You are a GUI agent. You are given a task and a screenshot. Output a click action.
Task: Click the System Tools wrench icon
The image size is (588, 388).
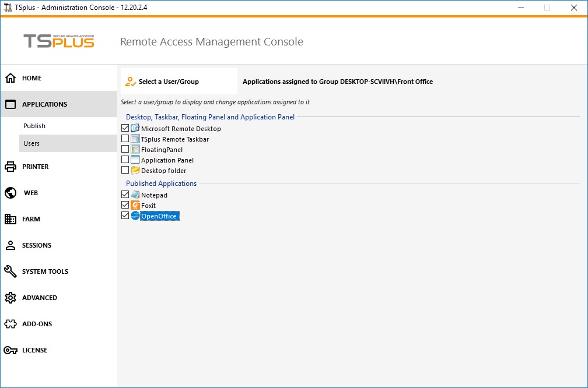(x=10, y=271)
